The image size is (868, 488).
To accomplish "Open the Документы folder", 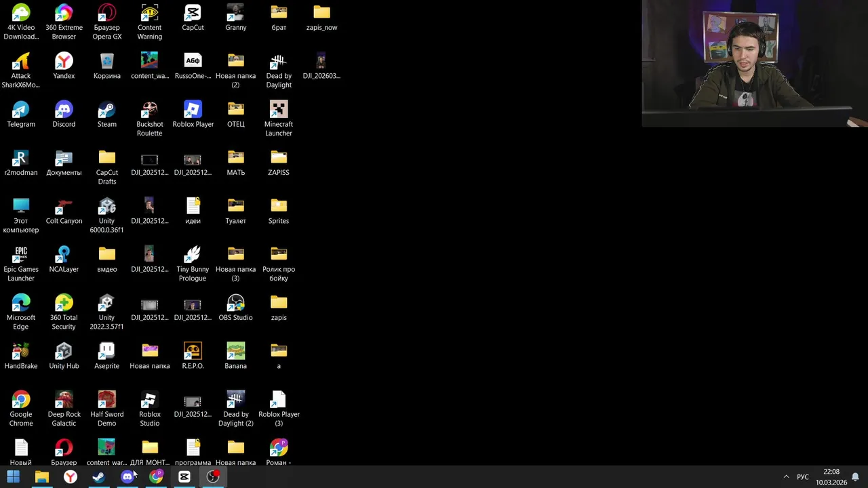I will [x=64, y=163].
